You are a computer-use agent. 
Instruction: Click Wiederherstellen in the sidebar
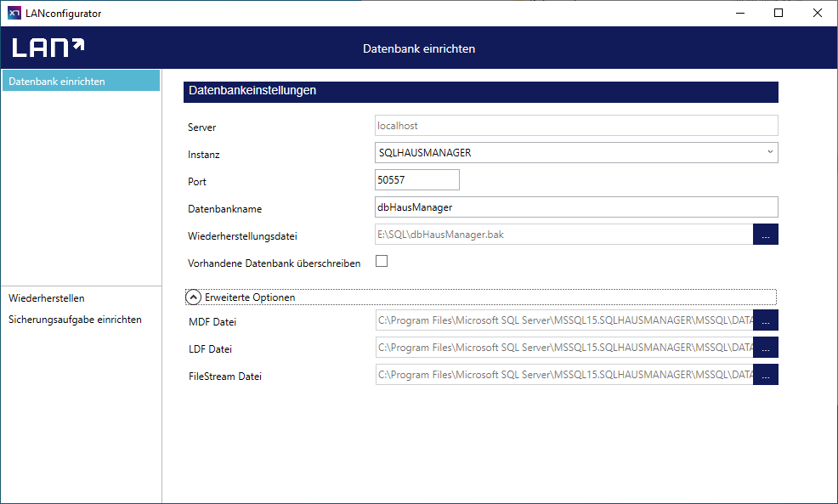47,298
